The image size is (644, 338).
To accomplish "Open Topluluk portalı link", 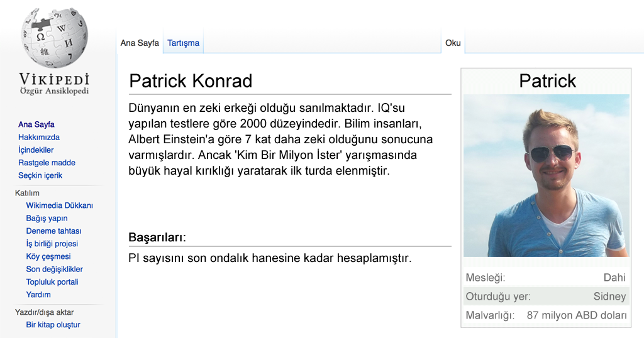I will (x=52, y=282).
